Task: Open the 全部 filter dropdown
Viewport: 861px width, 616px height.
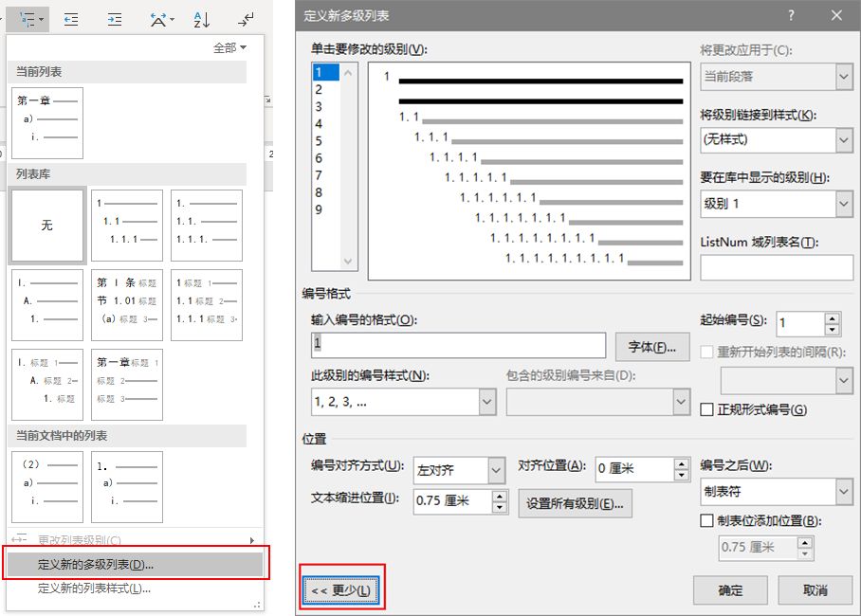Action: point(229,47)
